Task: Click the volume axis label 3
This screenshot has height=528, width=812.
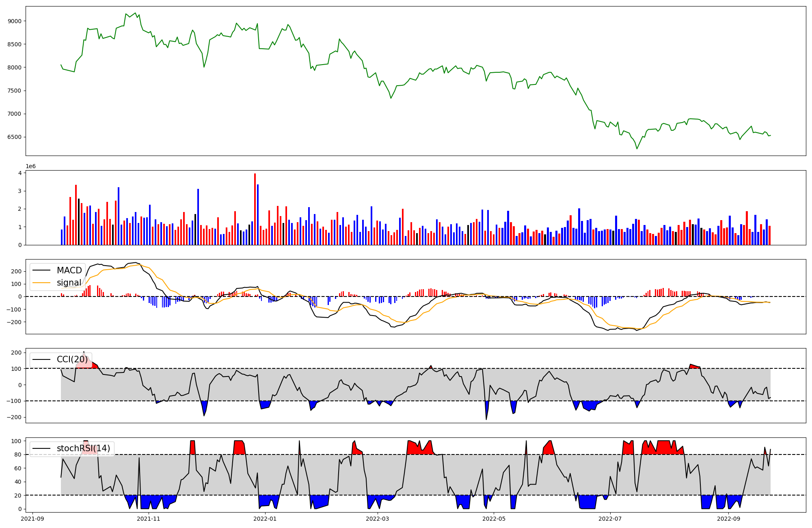Action: (20, 191)
